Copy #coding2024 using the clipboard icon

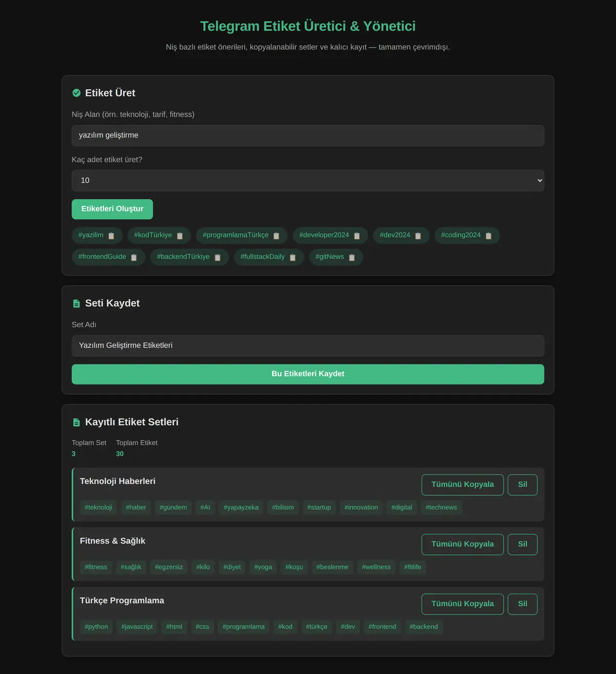point(489,236)
